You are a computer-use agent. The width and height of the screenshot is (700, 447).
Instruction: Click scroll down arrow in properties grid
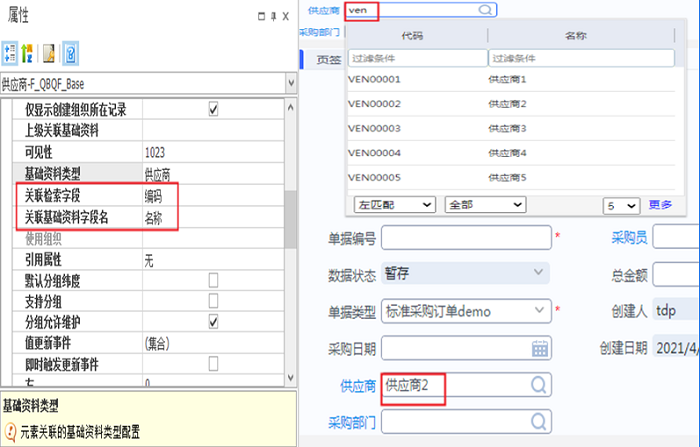(x=291, y=378)
